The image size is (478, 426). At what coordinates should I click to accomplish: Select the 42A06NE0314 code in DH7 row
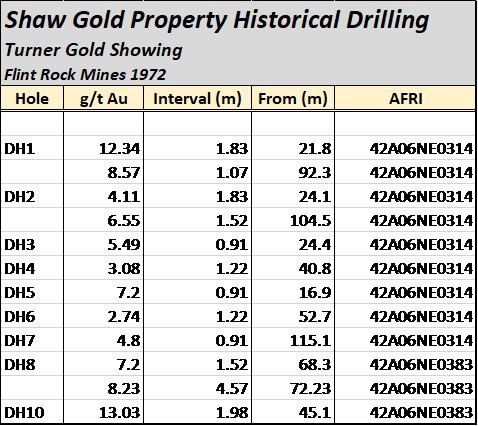pos(421,341)
